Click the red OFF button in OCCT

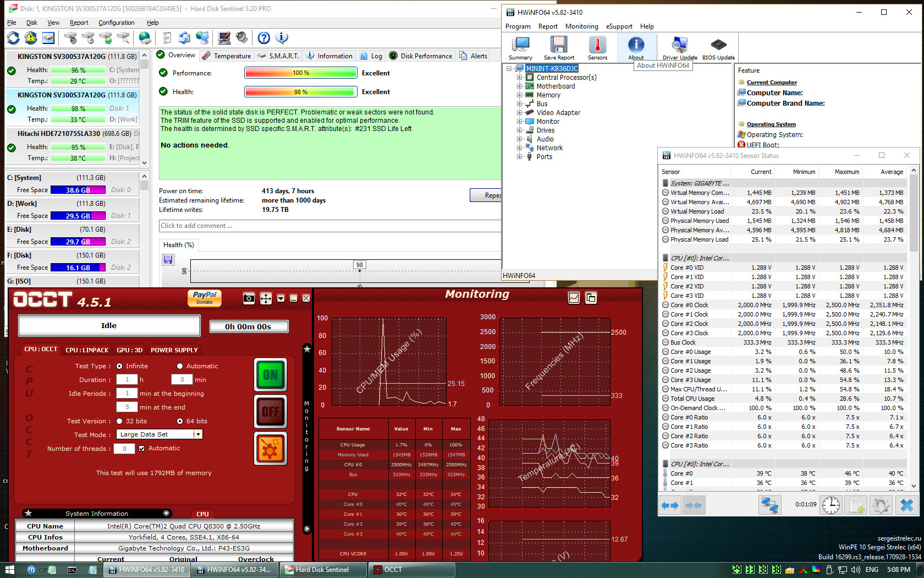(x=271, y=412)
